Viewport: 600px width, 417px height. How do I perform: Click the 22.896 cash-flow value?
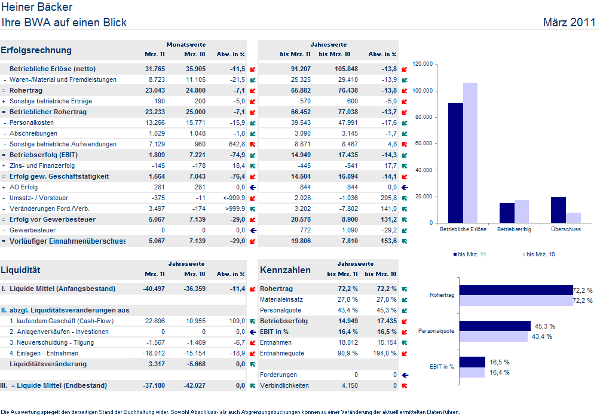[155, 321]
